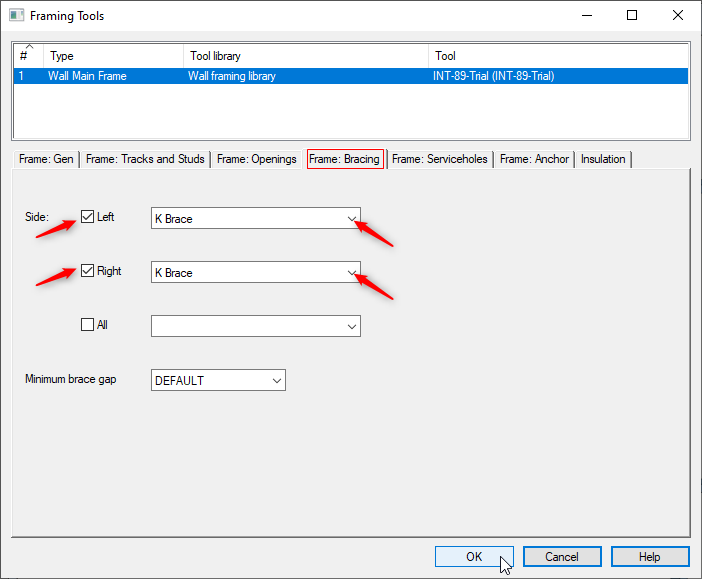This screenshot has width=702, height=579.
Task: Expand the empty All side dropdown
Action: [255, 326]
